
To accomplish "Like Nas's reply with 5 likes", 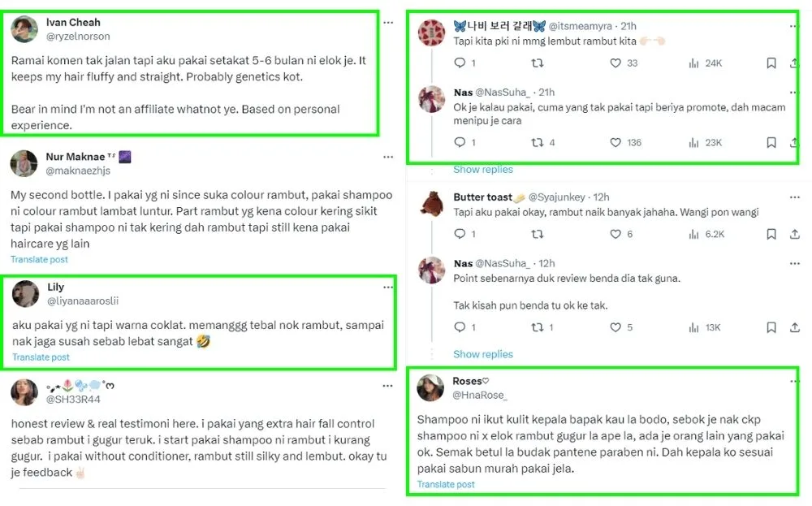I will 615,327.
